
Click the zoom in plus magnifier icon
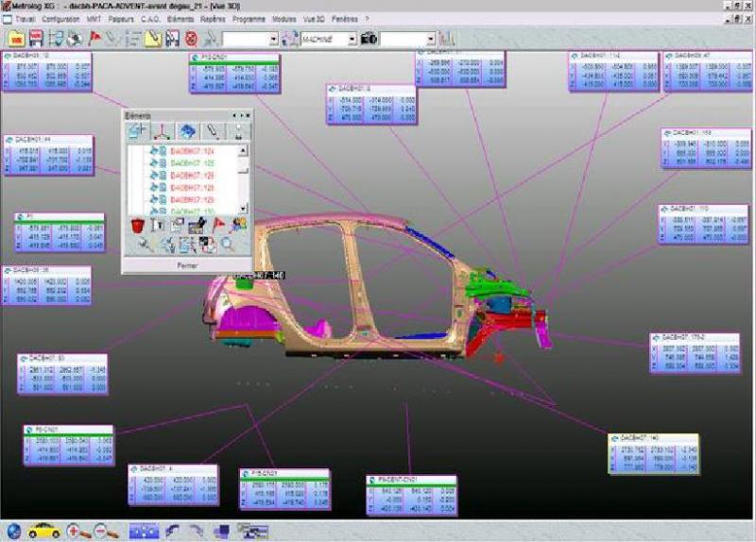pos(76,530)
